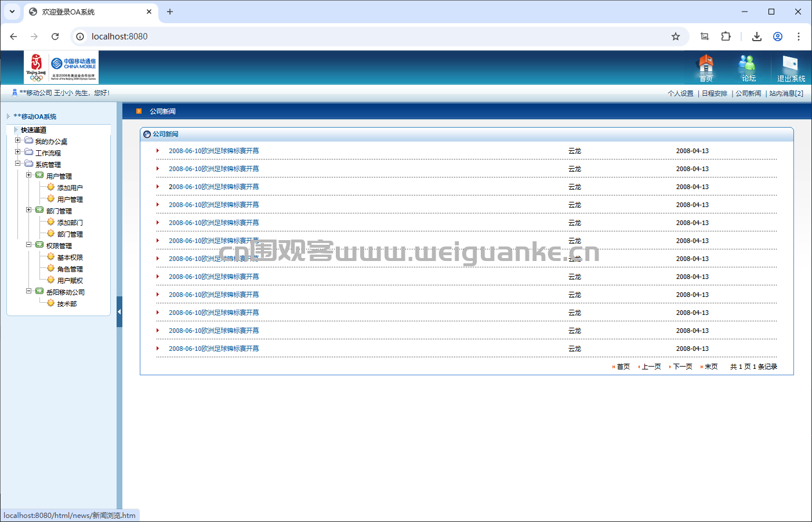
Task: Click the China Mobile Beijing 2008 logo
Action: click(x=61, y=67)
